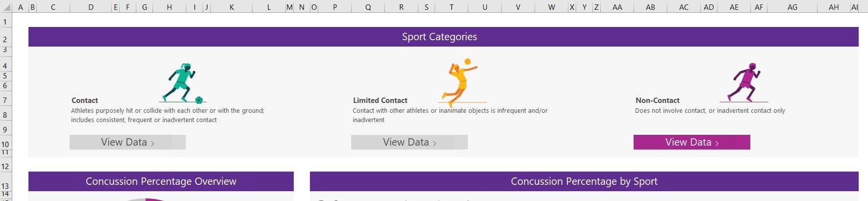Select column K header
868x201 pixels.
coord(231,7)
